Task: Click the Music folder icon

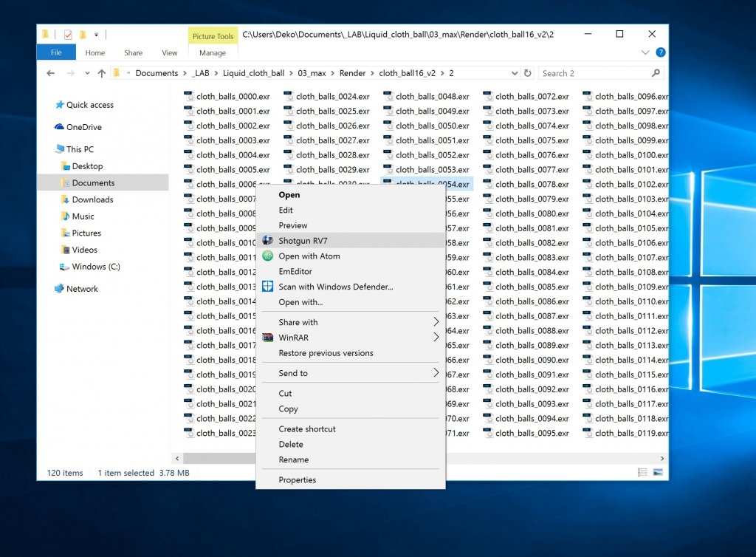Action: tap(66, 216)
